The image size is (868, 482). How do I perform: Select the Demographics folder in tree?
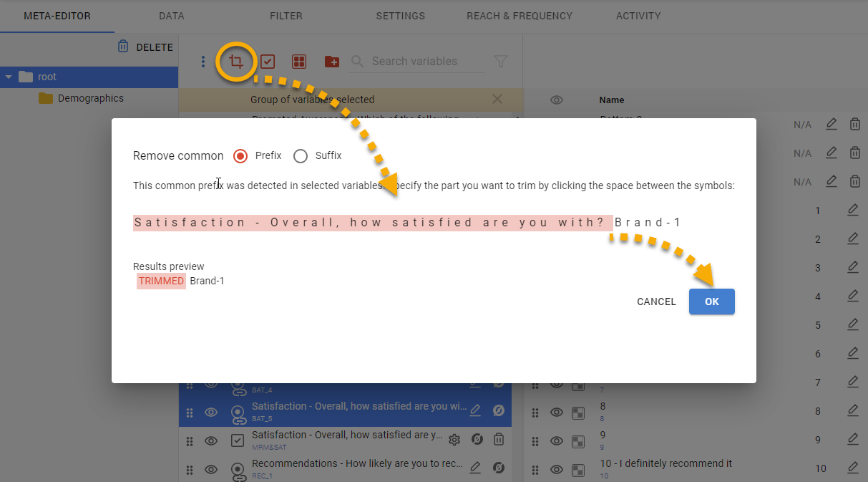click(x=90, y=98)
